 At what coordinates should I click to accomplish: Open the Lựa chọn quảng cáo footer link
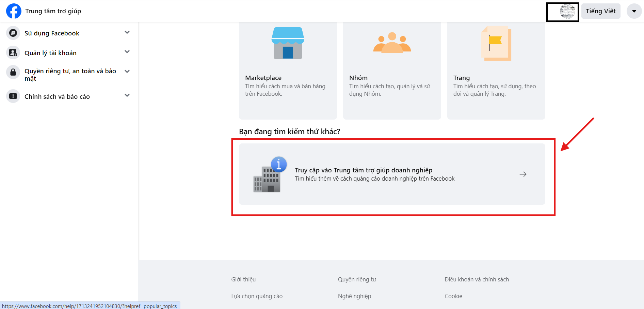pos(257,296)
